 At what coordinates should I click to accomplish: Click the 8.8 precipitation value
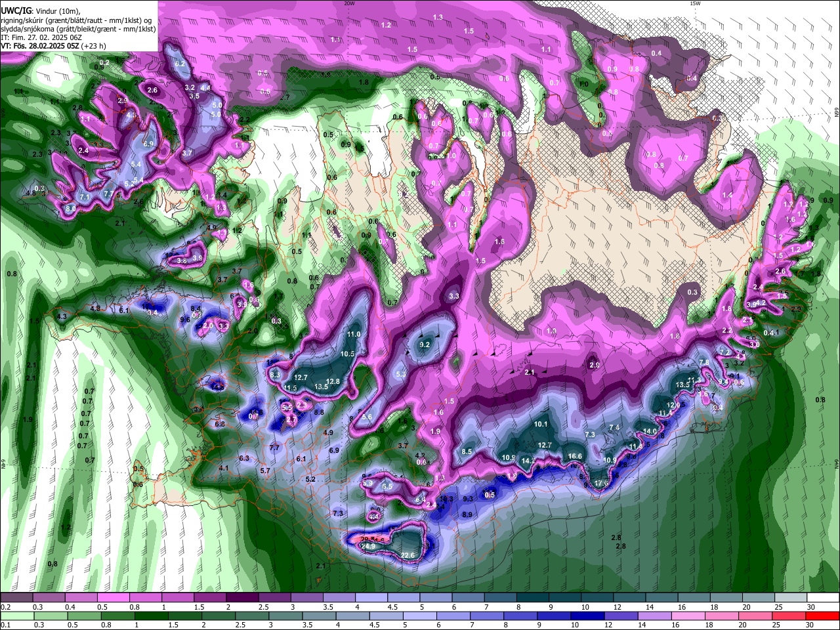[x=319, y=412]
